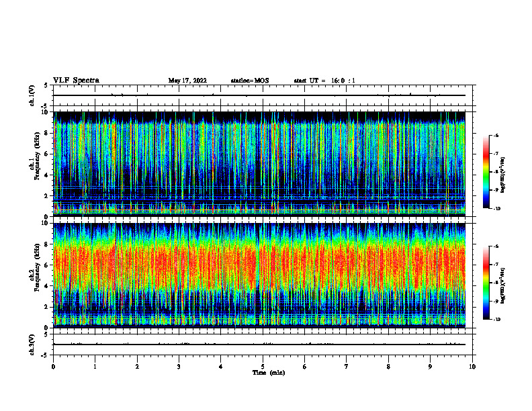This screenshot has width=532, height=411.
Task: Click the ch.3 voltage waveform trace
Action: 259,345
